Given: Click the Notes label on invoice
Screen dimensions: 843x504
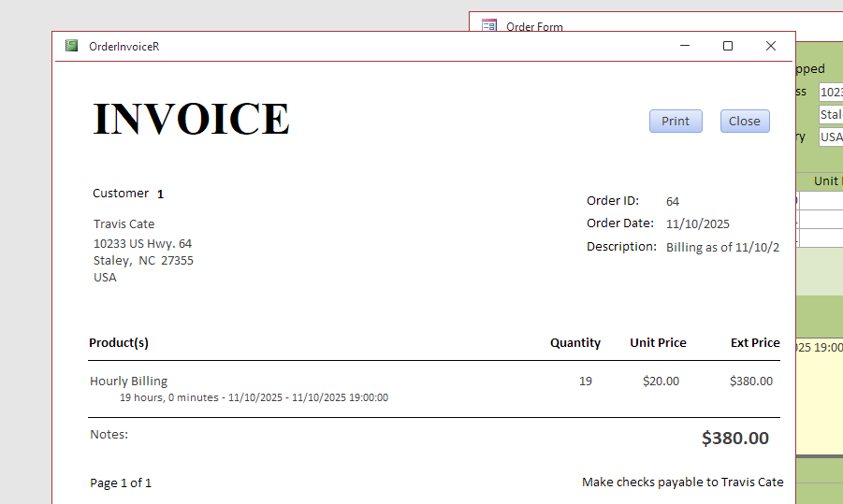Looking at the screenshot, I should pos(109,434).
